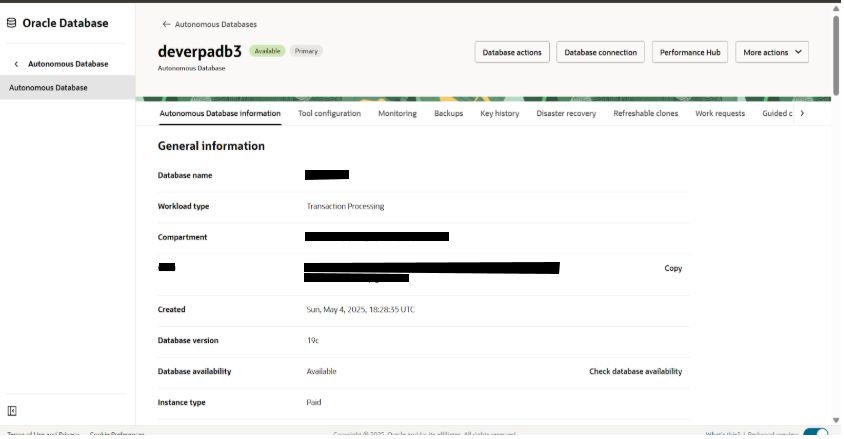Open the Key history tab

[x=499, y=114]
